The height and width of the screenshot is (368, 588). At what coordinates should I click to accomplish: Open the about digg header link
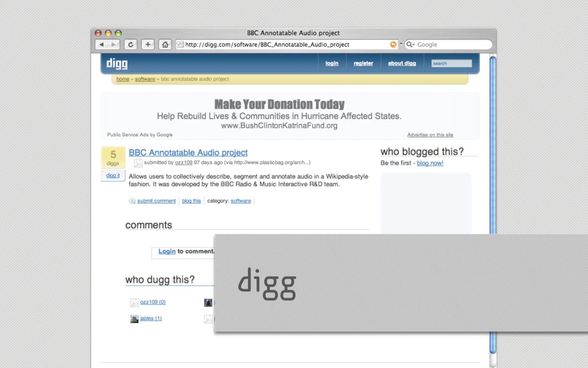pos(402,63)
